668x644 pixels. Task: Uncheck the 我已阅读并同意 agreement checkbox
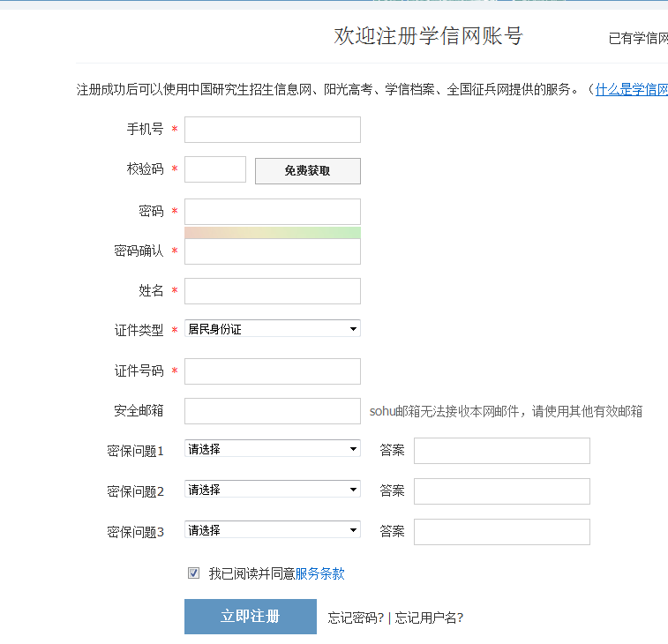click(194, 573)
